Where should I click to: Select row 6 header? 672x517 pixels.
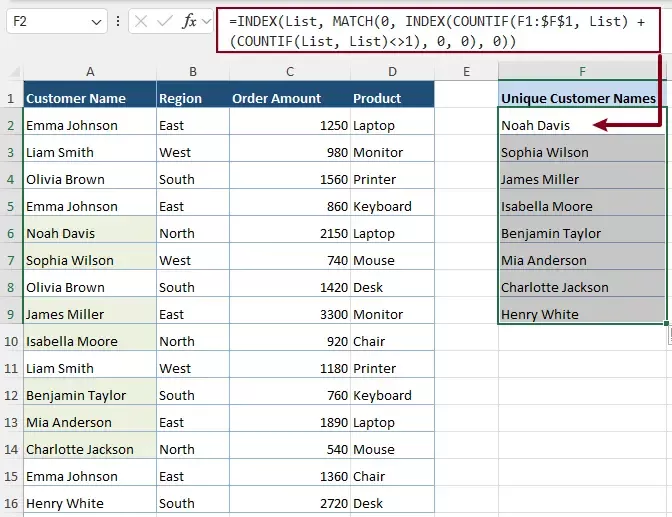[11, 234]
